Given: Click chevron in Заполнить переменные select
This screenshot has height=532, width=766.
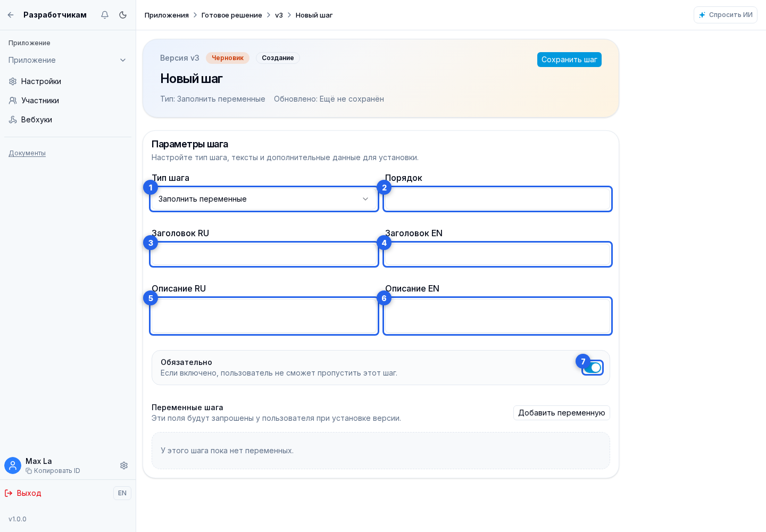Looking at the screenshot, I should [365, 199].
